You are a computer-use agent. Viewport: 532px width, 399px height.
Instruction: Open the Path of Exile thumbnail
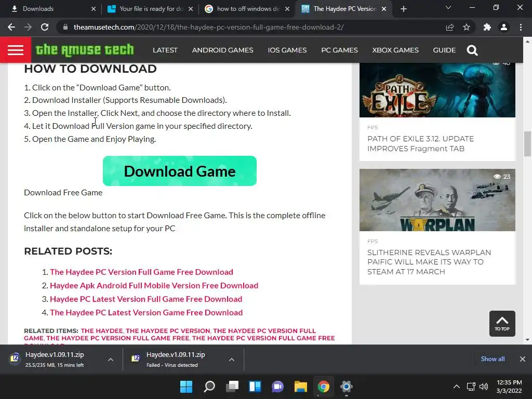coord(437,90)
